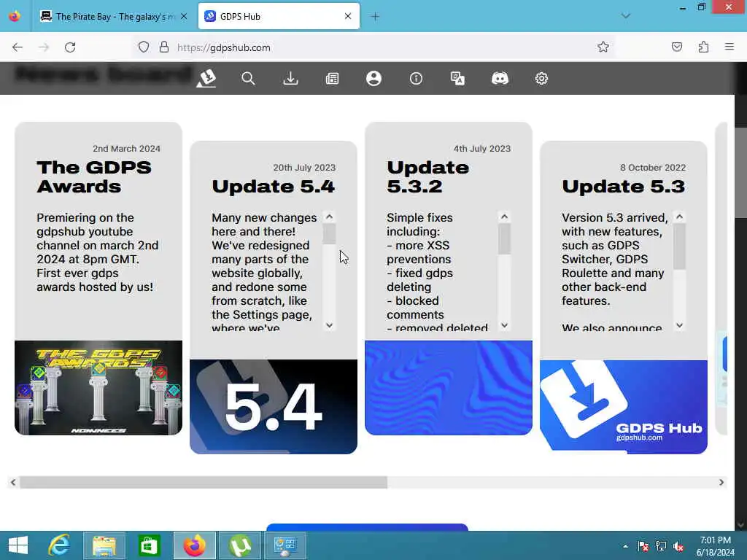Click The GDPS Awards heading
The width and height of the screenshot is (747, 560).
pos(94,176)
